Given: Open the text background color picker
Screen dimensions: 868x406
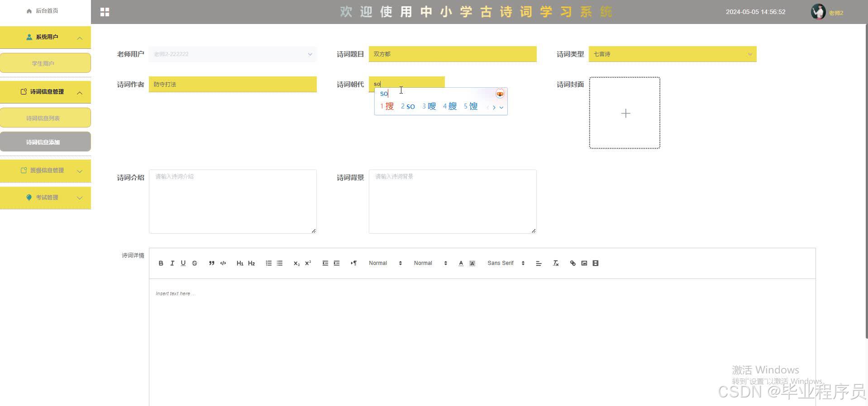Looking at the screenshot, I should [472, 263].
